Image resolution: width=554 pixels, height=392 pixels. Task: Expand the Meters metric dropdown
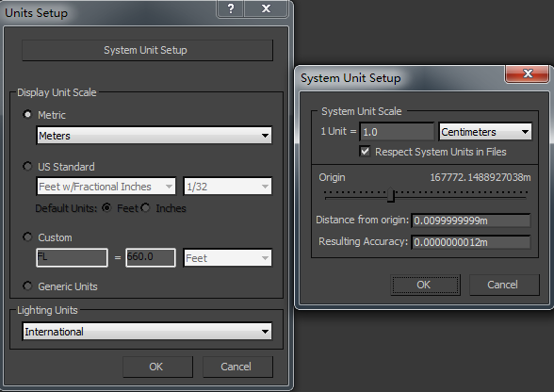(x=155, y=136)
